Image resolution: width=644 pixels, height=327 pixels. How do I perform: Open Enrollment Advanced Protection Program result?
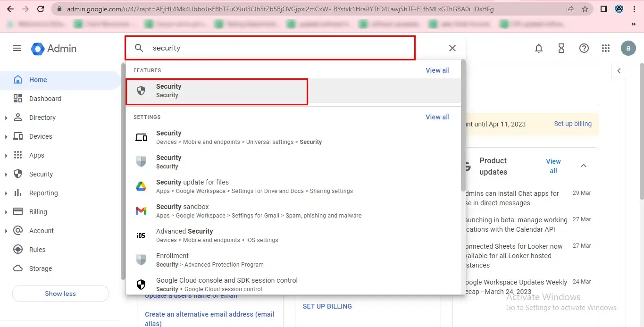pos(293,260)
